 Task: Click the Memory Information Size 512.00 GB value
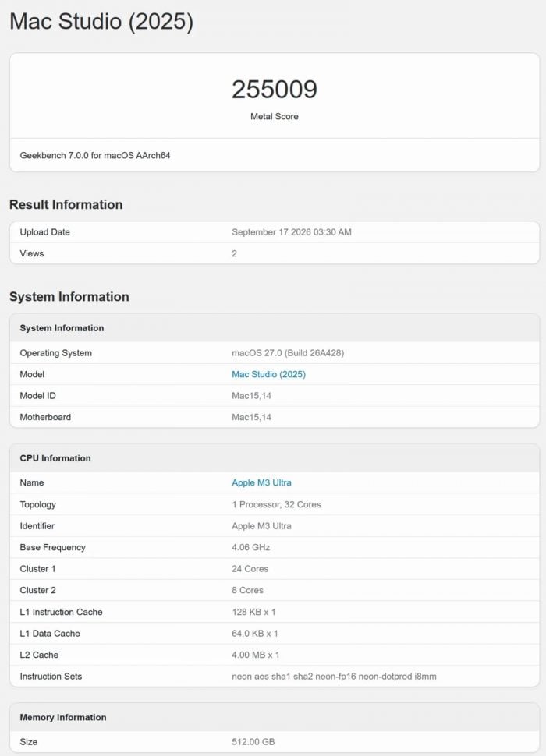[x=253, y=741]
